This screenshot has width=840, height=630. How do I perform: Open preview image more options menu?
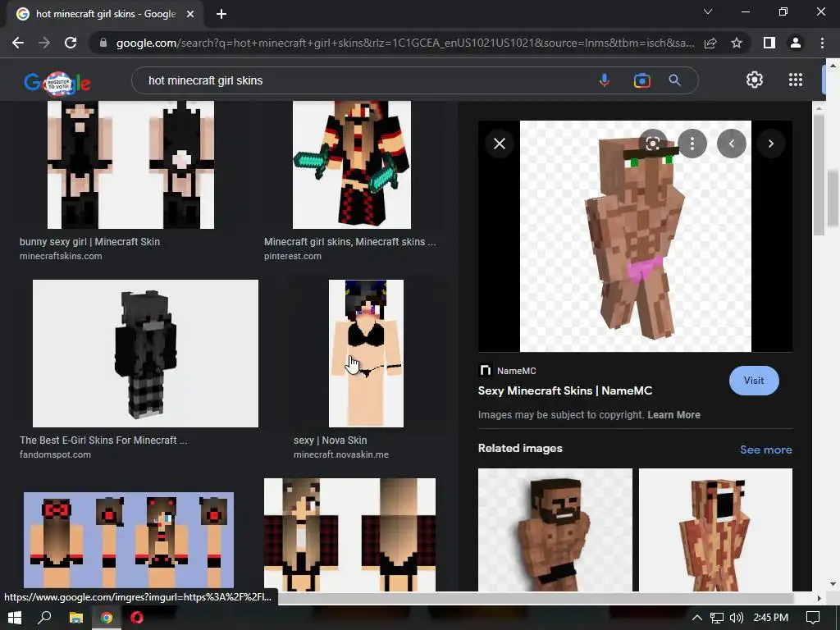click(692, 144)
